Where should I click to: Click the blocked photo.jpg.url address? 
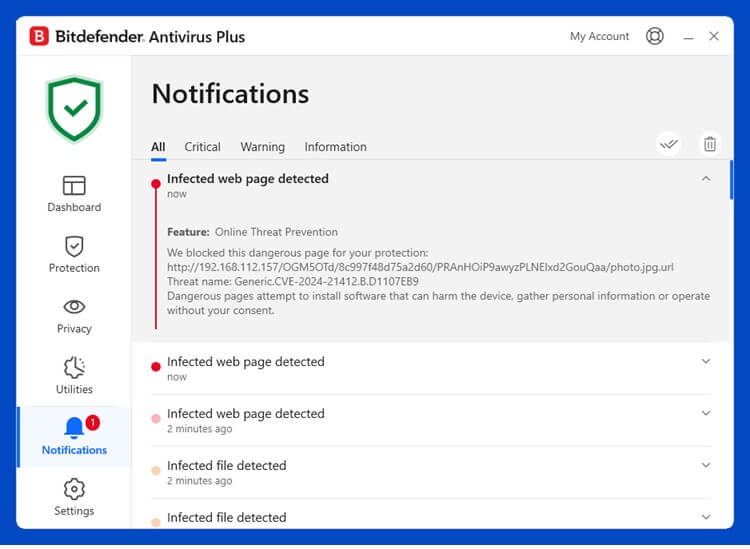click(420, 267)
